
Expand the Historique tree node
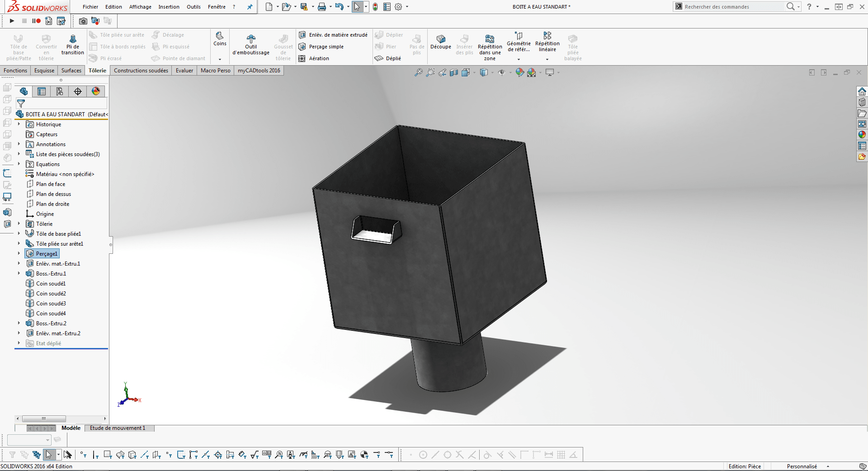(x=19, y=124)
